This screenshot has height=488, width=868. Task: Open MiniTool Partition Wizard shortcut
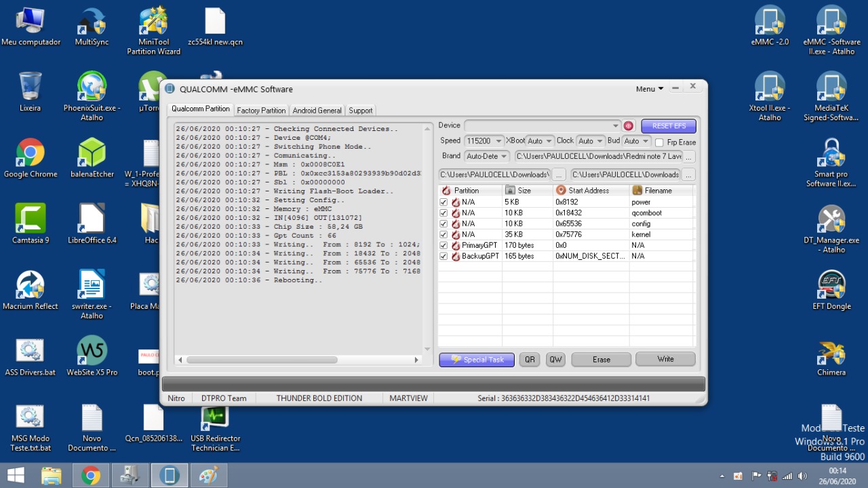pos(154,31)
